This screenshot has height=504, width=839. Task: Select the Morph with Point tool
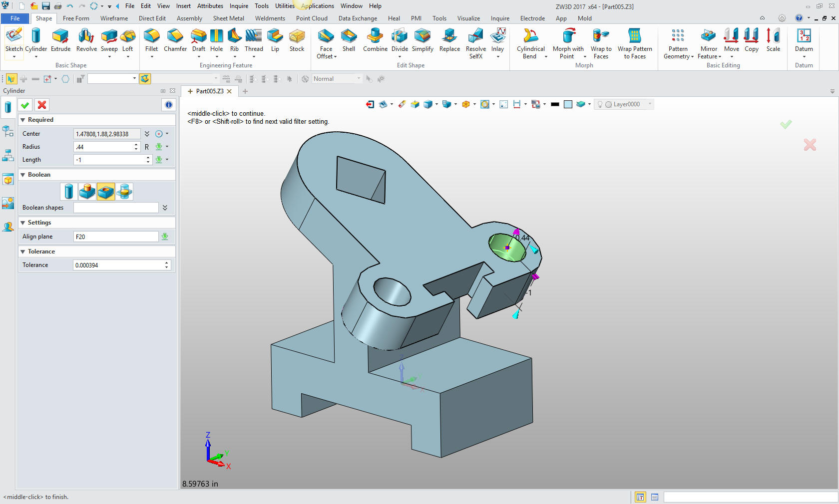[x=568, y=43]
